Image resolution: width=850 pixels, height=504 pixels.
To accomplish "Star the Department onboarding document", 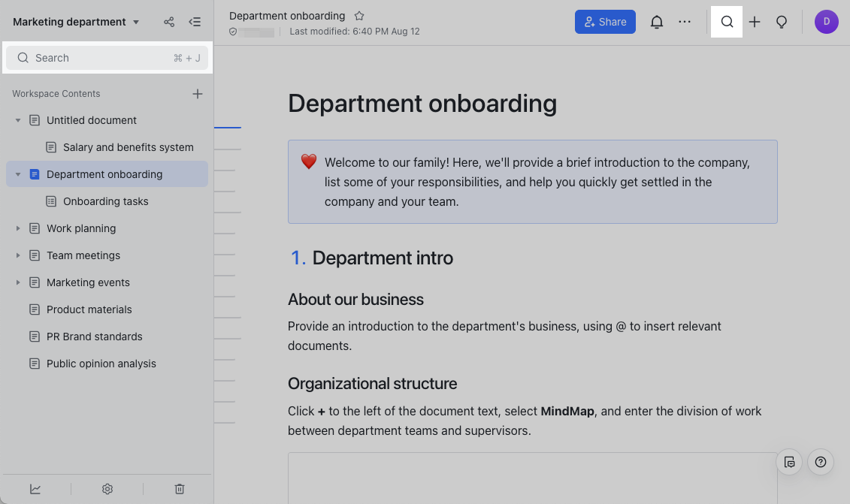I will pos(359,16).
